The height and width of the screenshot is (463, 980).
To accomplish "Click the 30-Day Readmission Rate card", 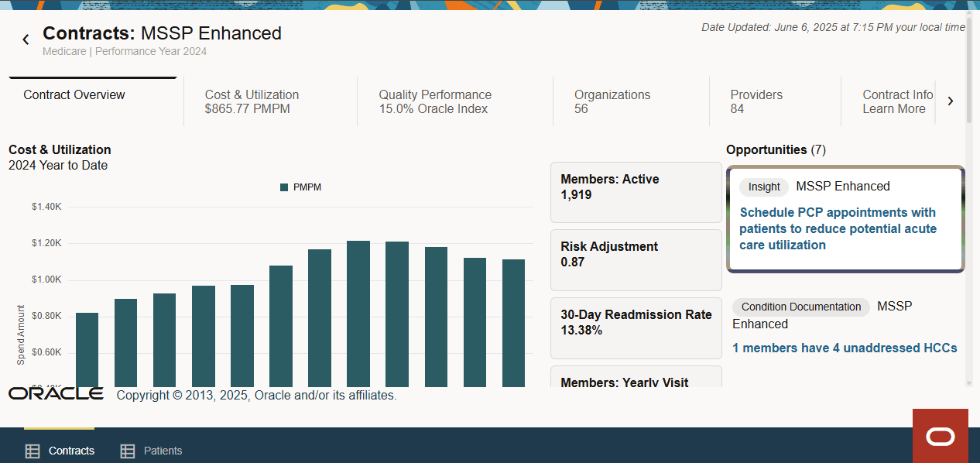I will pyautogui.click(x=636, y=328).
